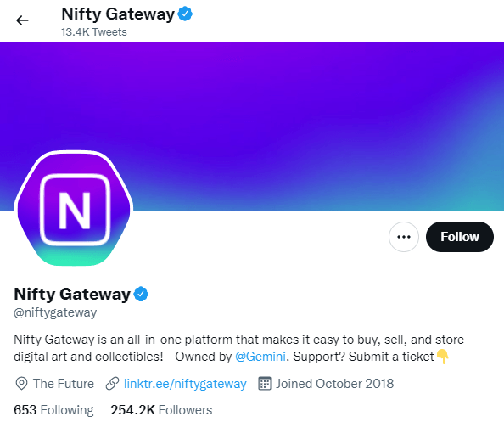The width and height of the screenshot is (504, 422).
Task: Click the purple gradient banner image
Action: pos(252,127)
